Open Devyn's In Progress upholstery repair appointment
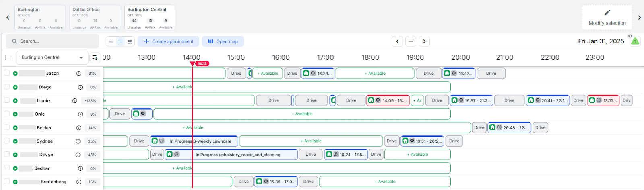This screenshot has width=644, height=190. pos(231,155)
